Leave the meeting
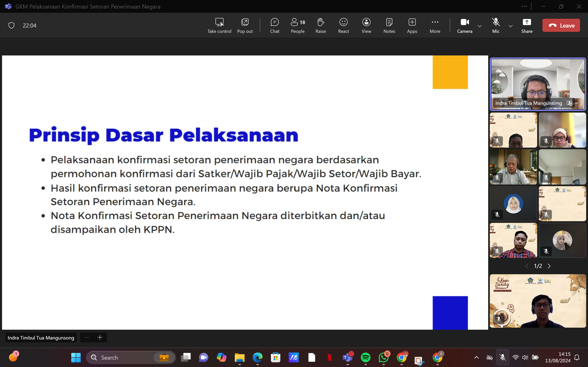 561,25
